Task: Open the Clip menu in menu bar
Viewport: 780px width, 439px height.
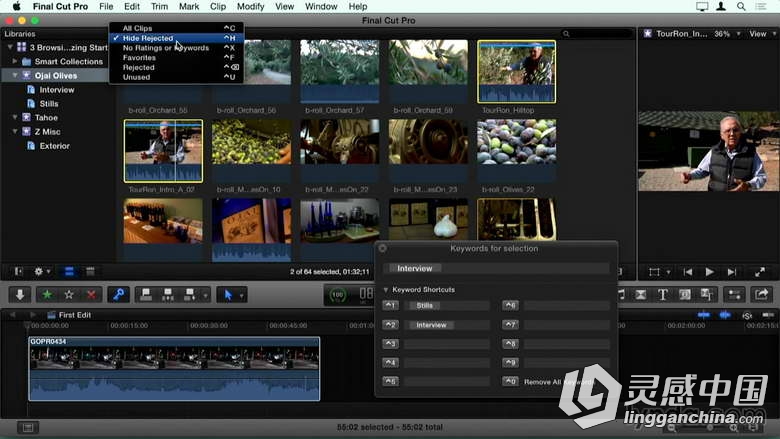Action: point(217,6)
